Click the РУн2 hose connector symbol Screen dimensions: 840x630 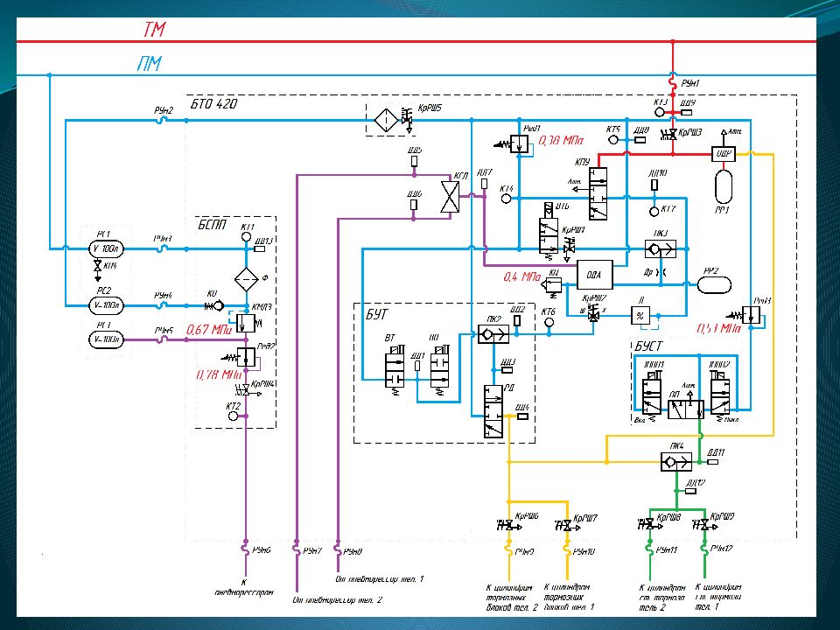coord(163,121)
